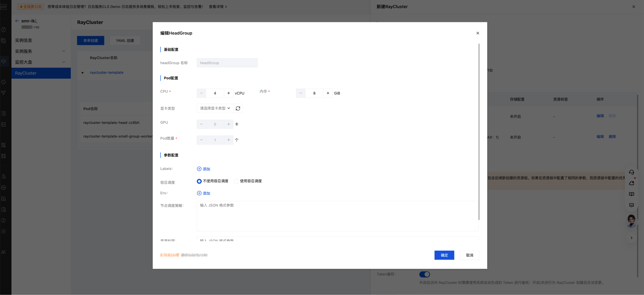644x295 pixels.
Task: Click the CPU value field showing 4
Action: pos(215,93)
